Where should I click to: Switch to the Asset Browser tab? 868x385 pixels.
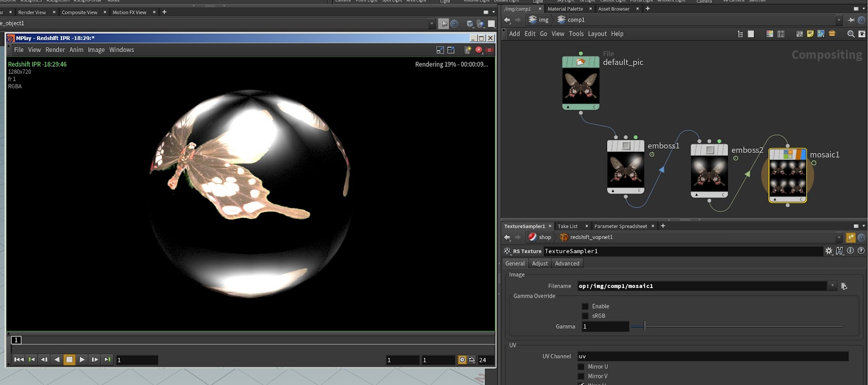pos(614,9)
